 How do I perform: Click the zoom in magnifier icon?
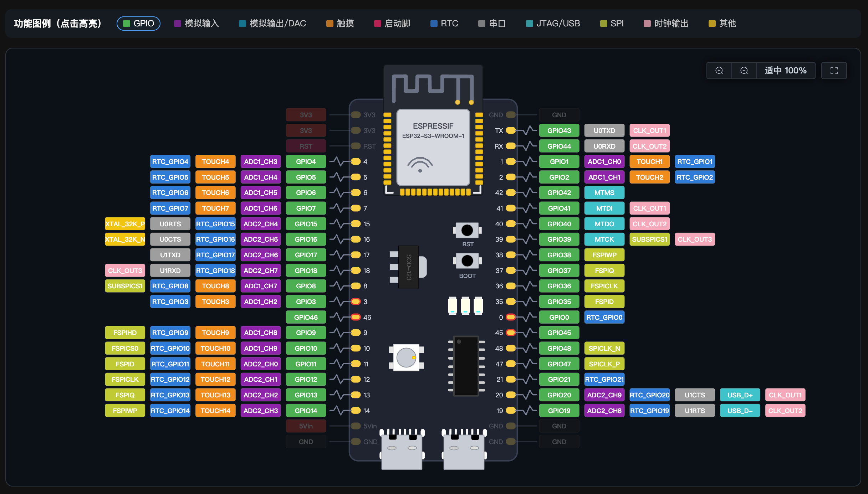tap(719, 71)
